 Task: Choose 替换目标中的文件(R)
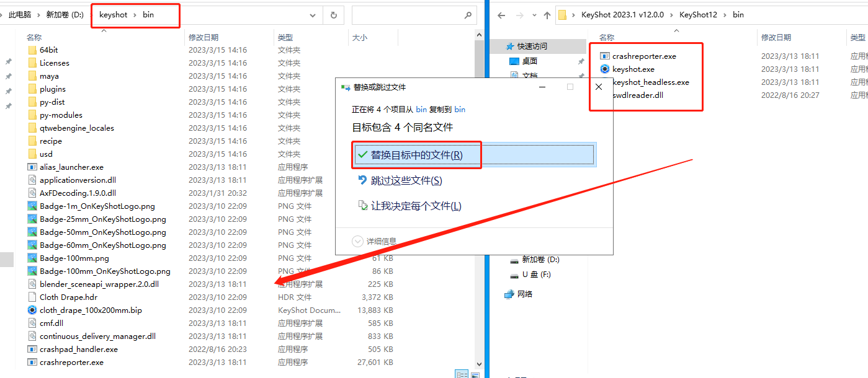pyautogui.click(x=475, y=155)
